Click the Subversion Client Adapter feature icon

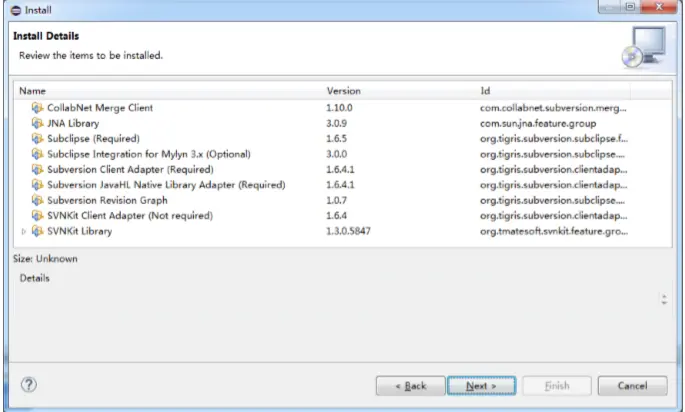coord(38,170)
